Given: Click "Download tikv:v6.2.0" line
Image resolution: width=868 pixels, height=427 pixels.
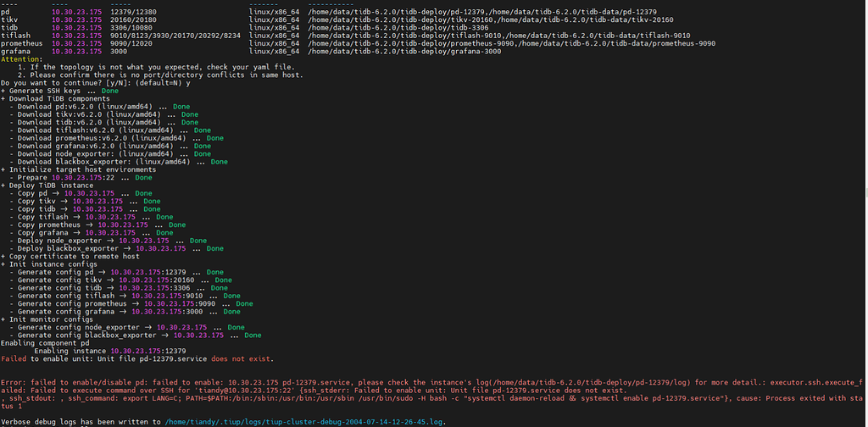Looking at the screenshot, I should point(104,114).
